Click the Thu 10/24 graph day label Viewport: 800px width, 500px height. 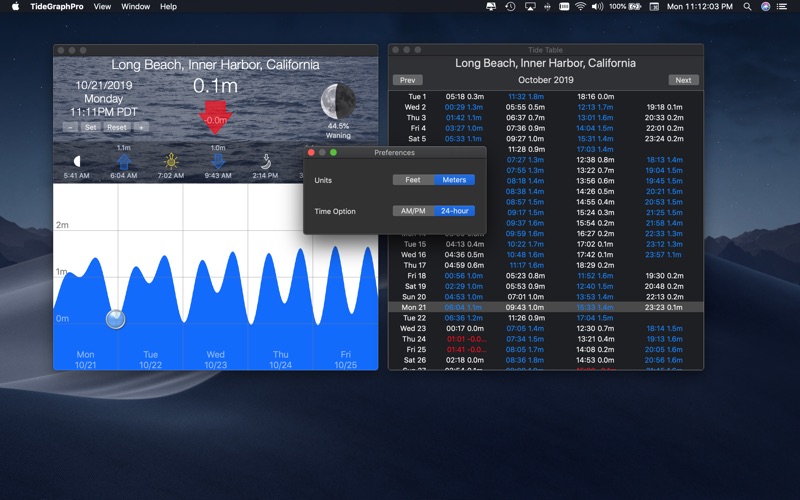(281, 360)
